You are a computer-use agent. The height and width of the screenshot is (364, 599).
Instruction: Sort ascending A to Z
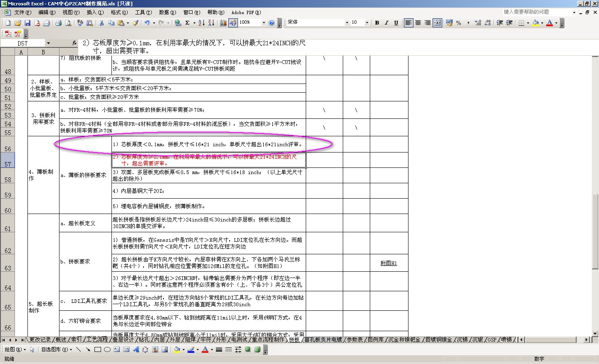point(201,23)
